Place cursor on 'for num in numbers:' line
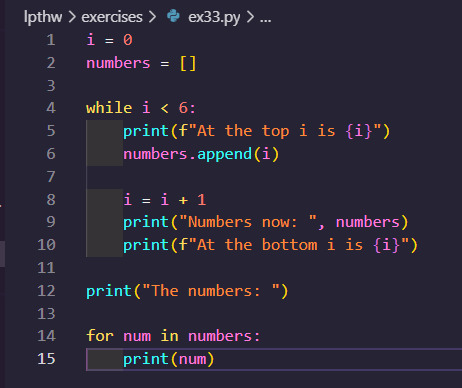This screenshot has width=462, height=388. (173, 336)
